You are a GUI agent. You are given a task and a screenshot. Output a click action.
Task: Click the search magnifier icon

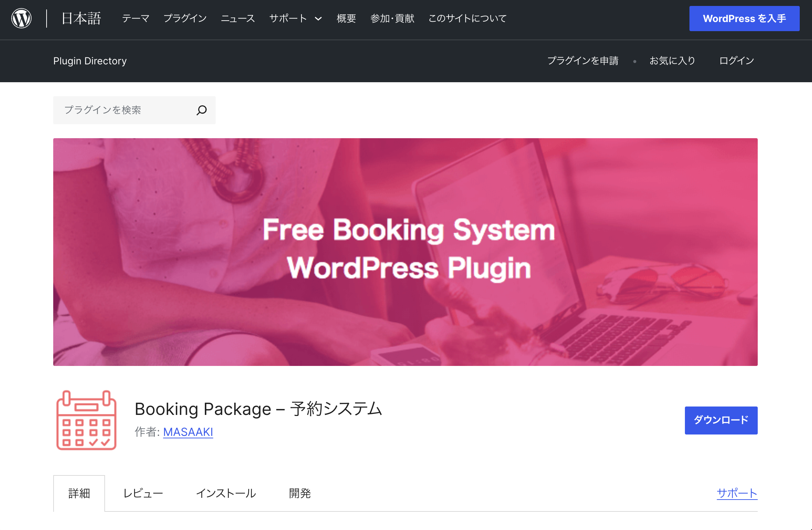click(202, 110)
